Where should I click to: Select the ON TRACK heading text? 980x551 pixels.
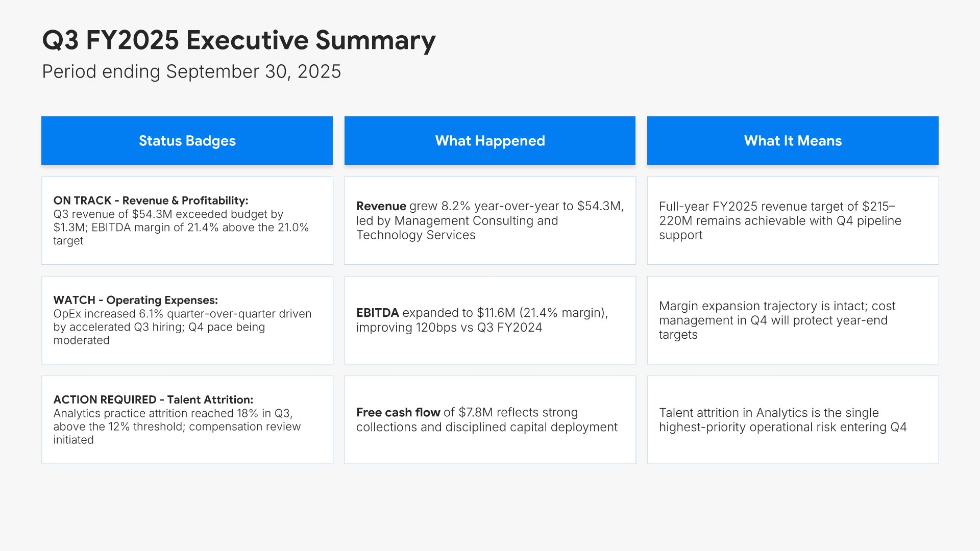pos(151,201)
